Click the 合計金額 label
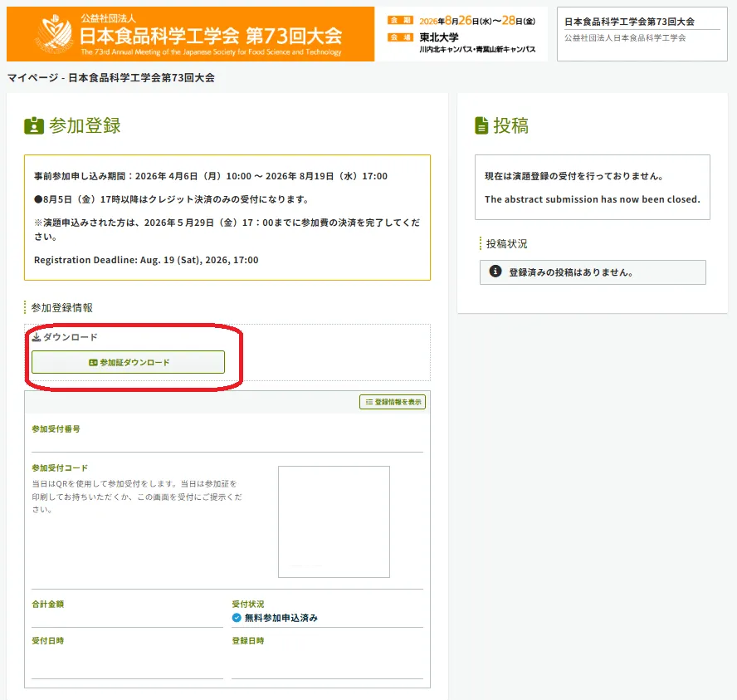 click(x=48, y=605)
